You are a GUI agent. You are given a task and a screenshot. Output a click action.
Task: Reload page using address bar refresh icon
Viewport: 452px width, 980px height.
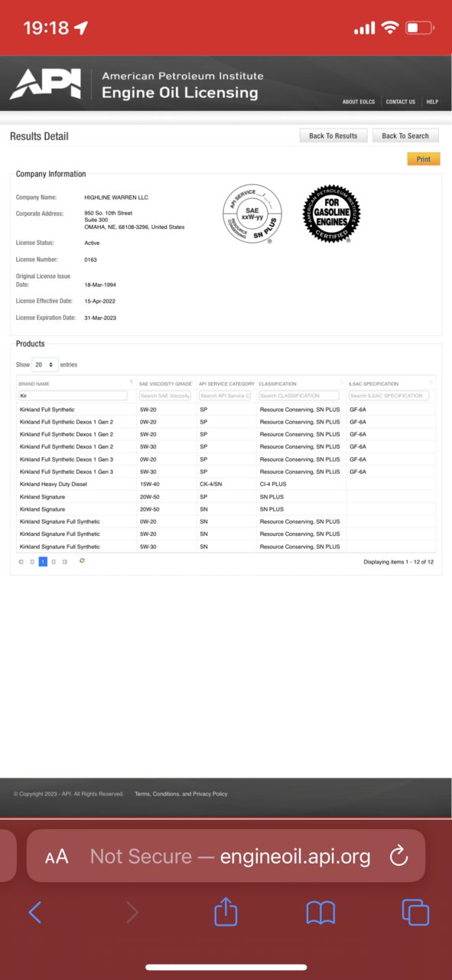398,856
